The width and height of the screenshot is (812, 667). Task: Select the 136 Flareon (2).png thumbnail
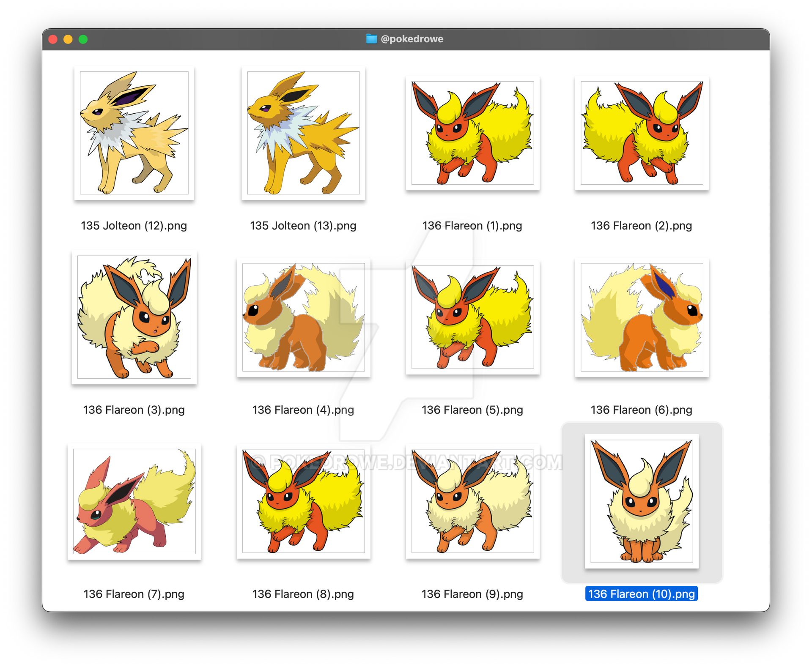[x=642, y=133]
